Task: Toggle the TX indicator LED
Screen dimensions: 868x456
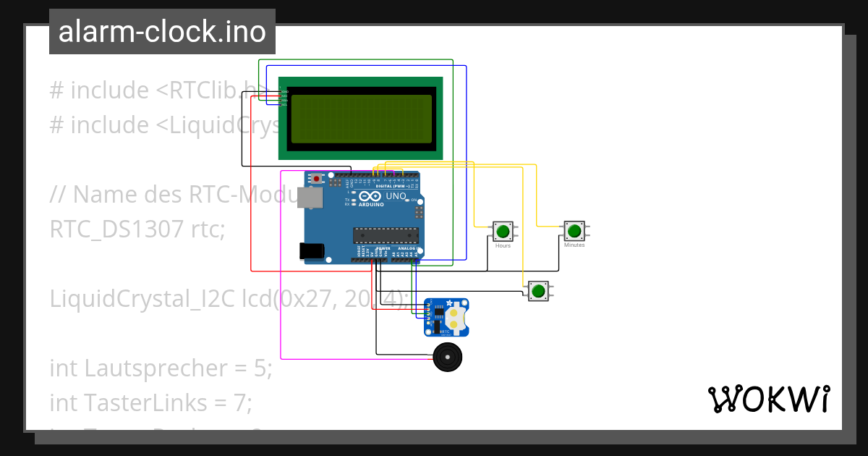Action: pyautogui.click(x=352, y=201)
